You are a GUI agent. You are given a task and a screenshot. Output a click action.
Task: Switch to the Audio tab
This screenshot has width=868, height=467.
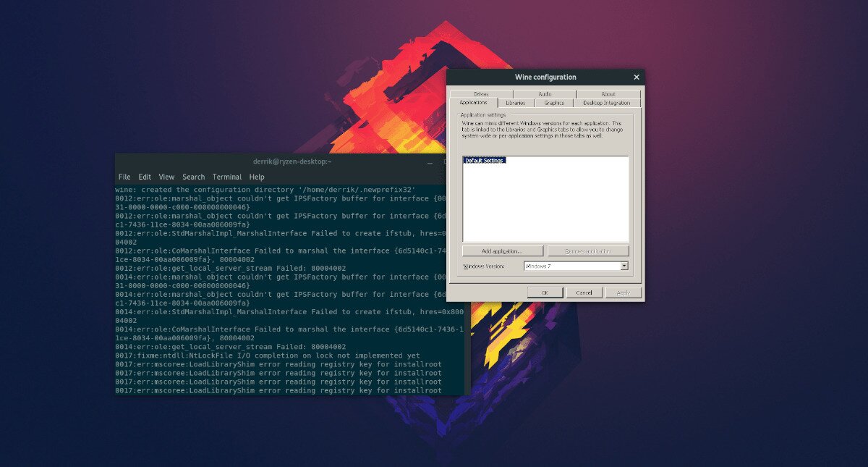pos(545,93)
